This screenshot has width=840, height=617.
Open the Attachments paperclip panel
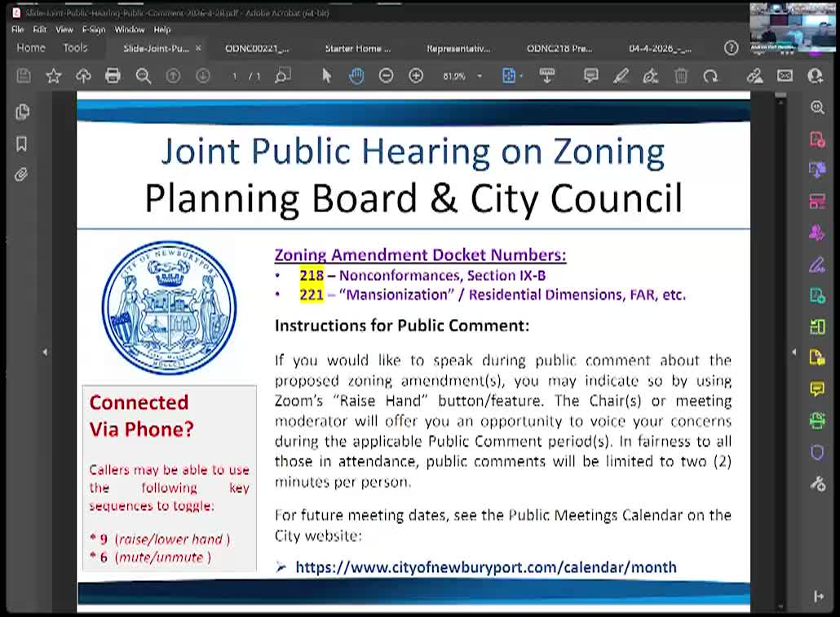(21, 175)
